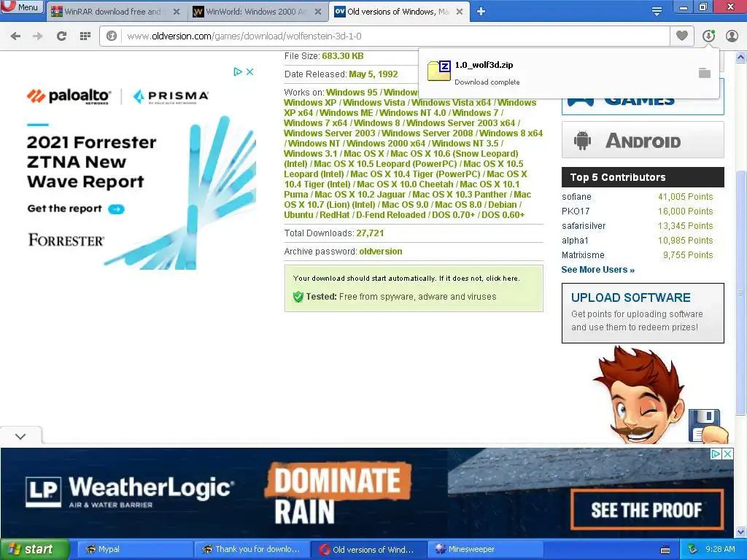Open contributor alpha1 profile
Viewport: 747px width, 560px height.
[x=575, y=241]
